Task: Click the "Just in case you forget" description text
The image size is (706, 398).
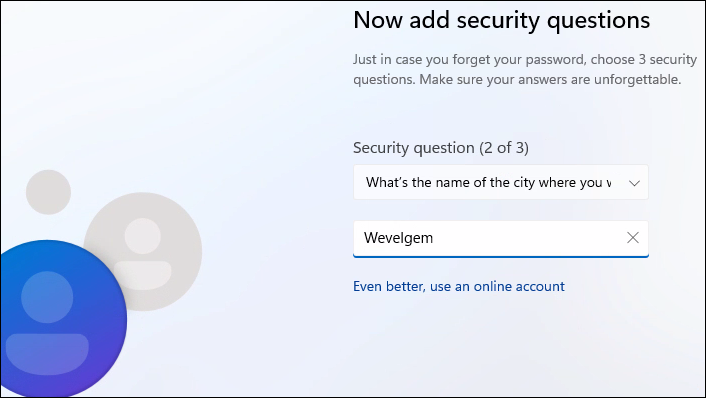Action: (525, 69)
